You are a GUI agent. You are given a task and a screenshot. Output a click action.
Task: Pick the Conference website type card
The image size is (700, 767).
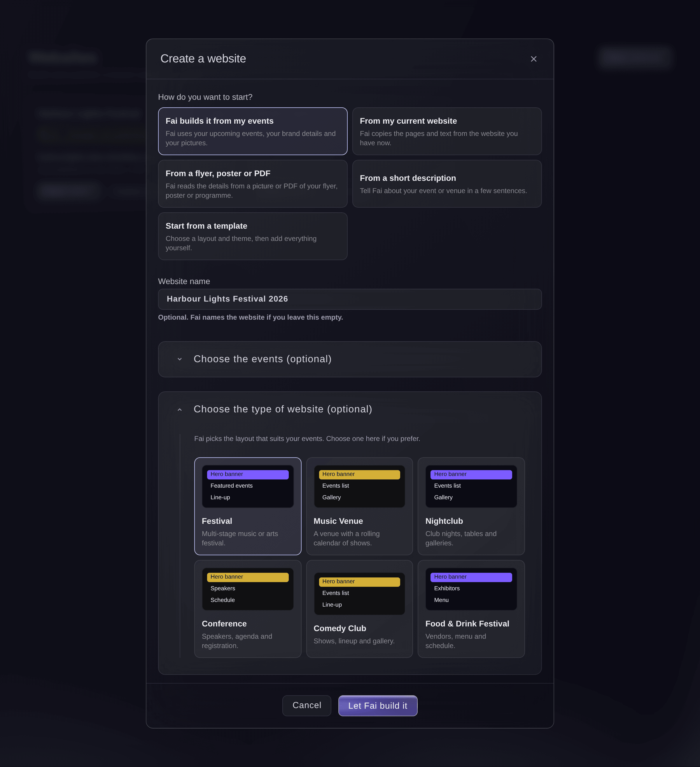coord(248,609)
